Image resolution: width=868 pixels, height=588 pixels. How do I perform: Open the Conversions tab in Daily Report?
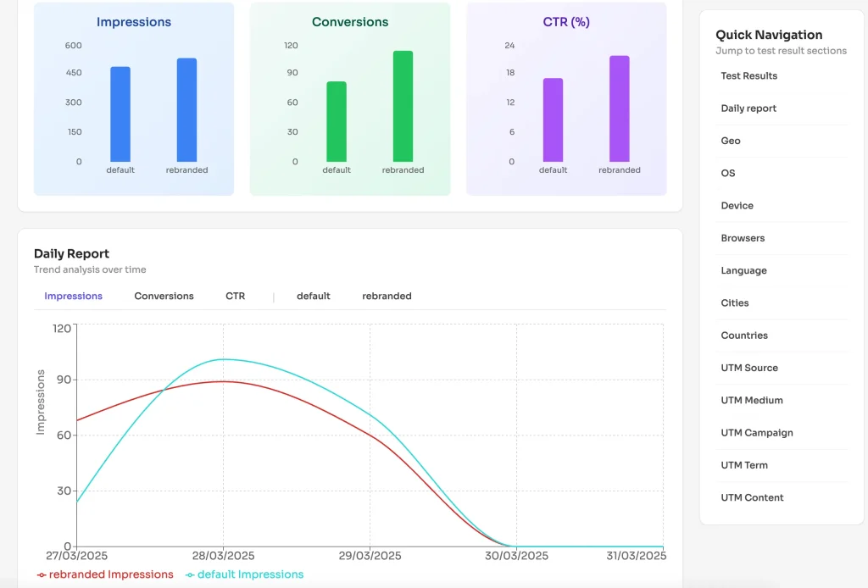pos(164,297)
